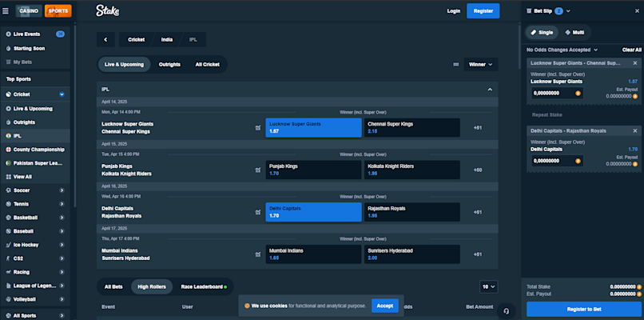Open the 10 rows-per-page dropdown
This screenshot has height=320, width=644.
click(x=489, y=286)
